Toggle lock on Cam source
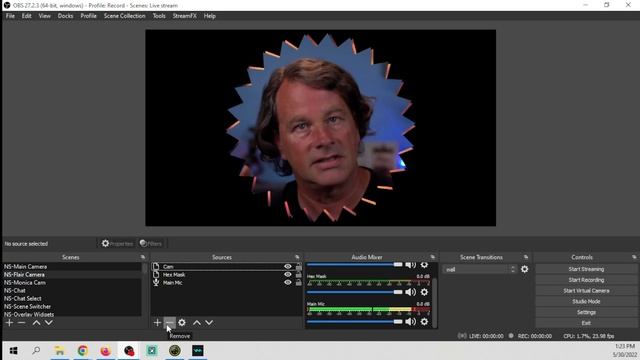The image size is (640, 360). coord(299,267)
